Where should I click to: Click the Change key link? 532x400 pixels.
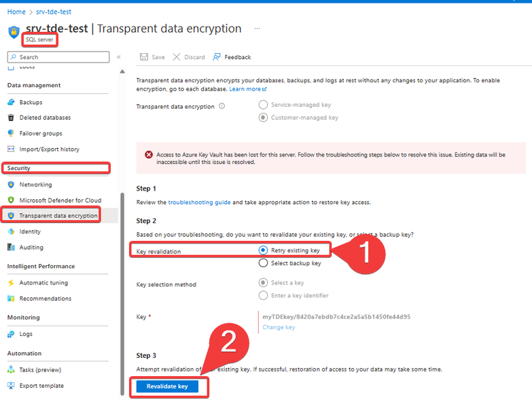(279, 327)
